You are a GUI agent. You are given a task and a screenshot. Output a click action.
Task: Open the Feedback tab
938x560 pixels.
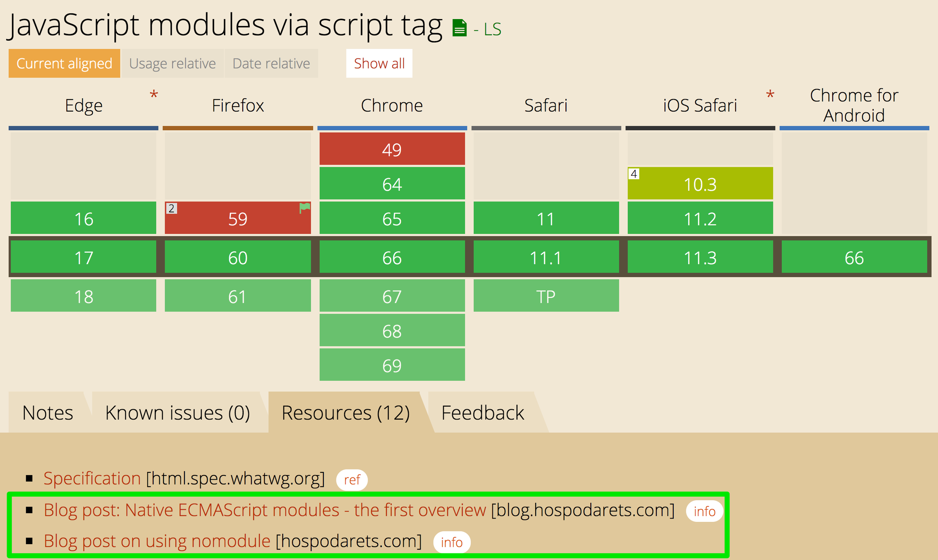(x=482, y=413)
